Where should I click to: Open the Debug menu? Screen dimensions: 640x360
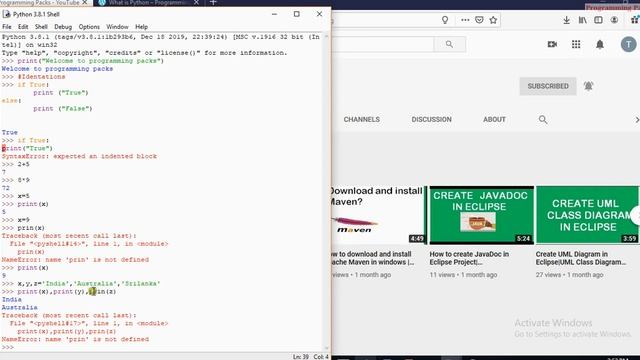click(63, 27)
